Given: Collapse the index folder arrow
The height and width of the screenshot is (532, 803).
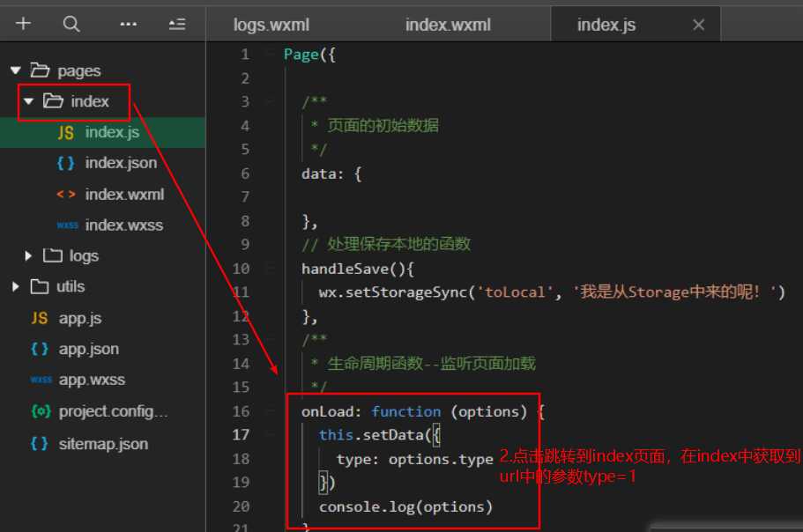Looking at the screenshot, I should click(29, 101).
